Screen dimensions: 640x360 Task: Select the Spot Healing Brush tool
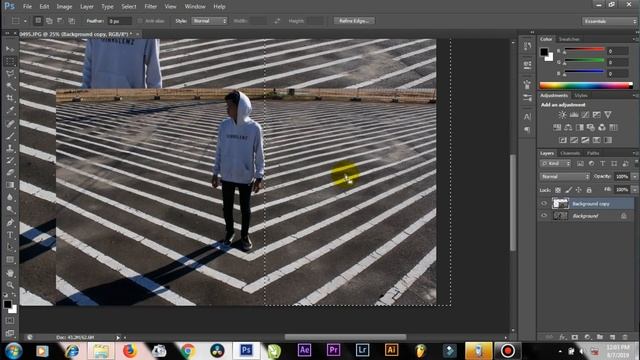pos(10,123)
